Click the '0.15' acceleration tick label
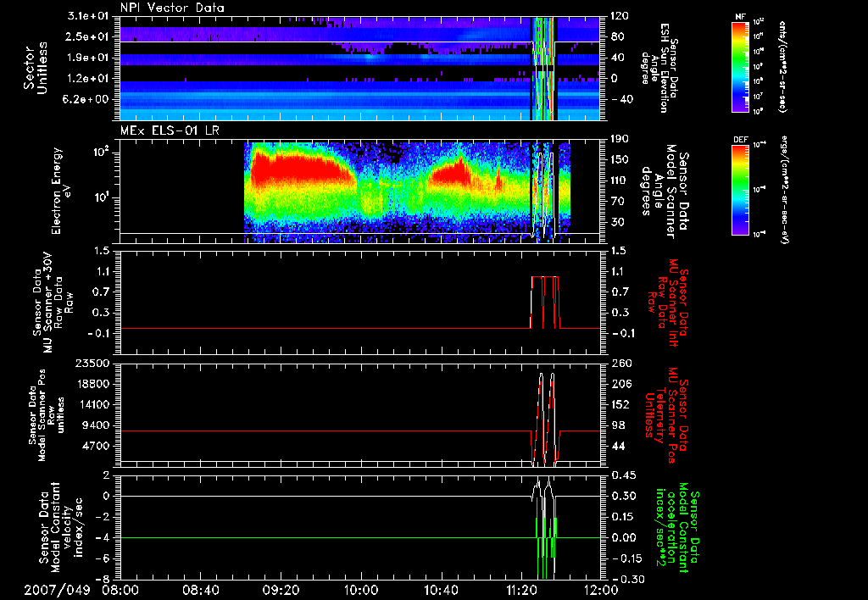Image resolution: width=868 pixels, height=600 pixels. click(x=623, y=517)
